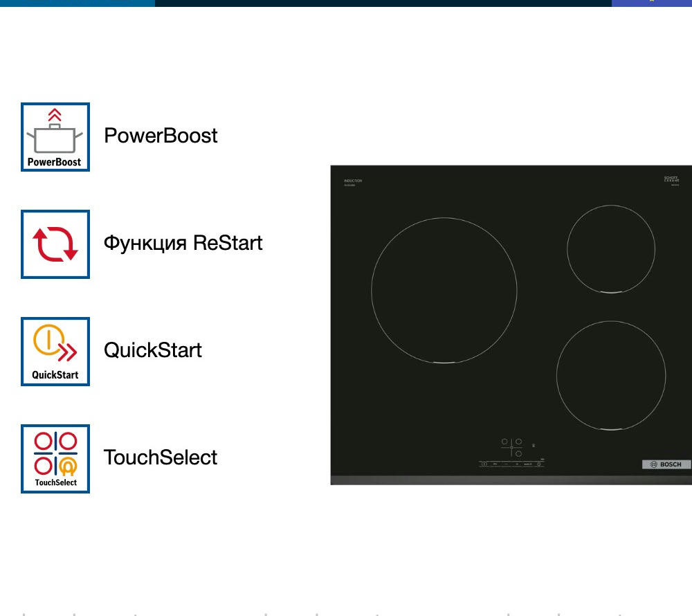Click the Induction label on the hob
Viewport: 692px width, 616px height.
[353, 181]
